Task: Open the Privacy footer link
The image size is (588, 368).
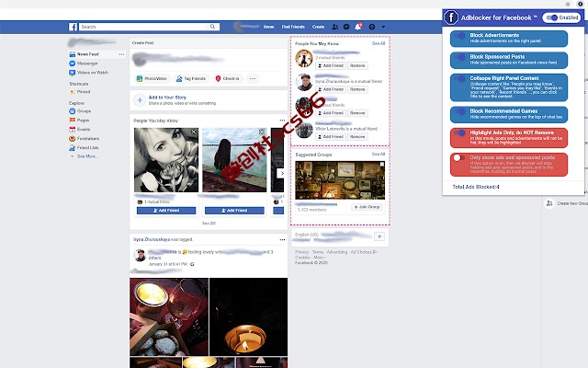Action: (x=301, y=252)
